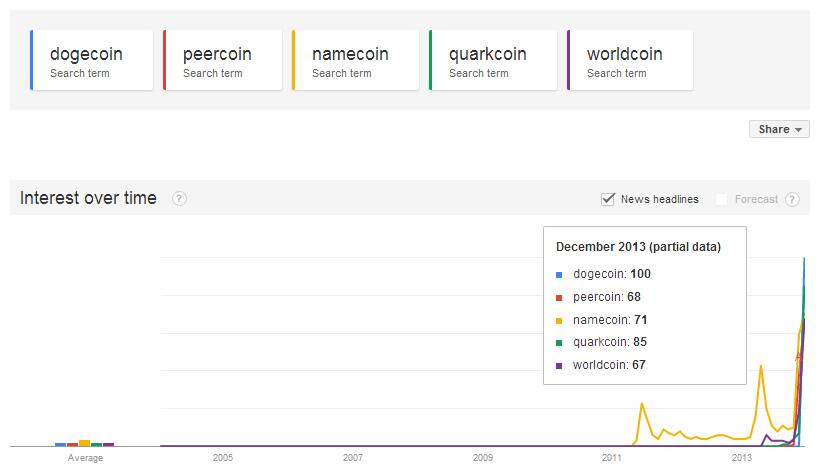This screenshot has height=465, width=819.
Task: Click the help icon beside Interest over time
Action: click(x=180, y=199)
